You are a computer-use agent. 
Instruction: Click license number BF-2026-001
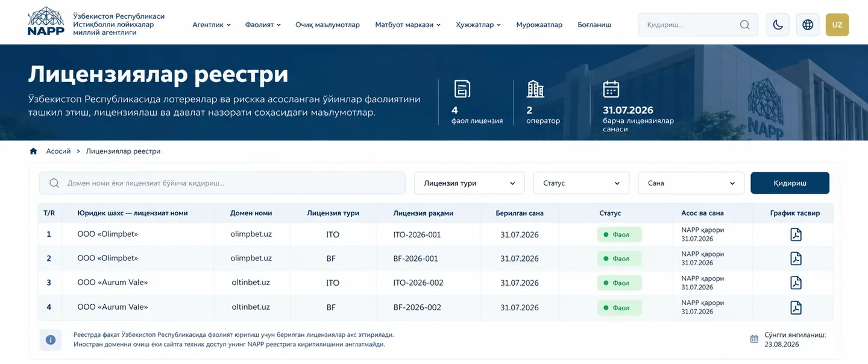pos(416,259)
